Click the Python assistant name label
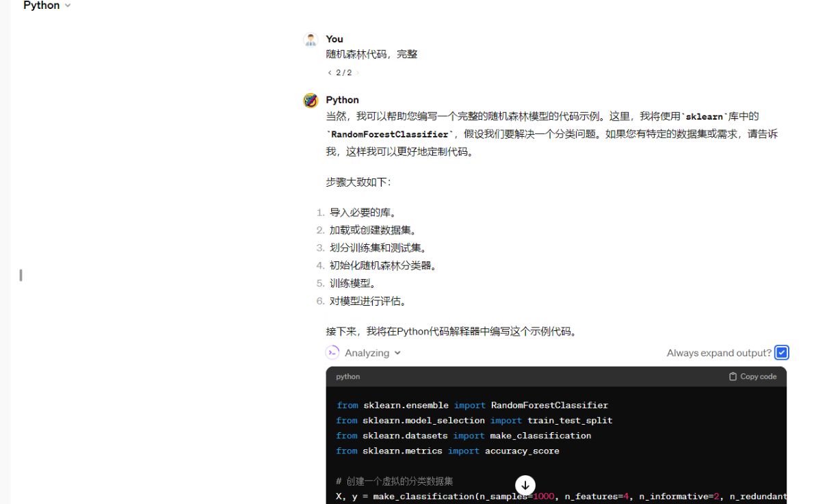This screenshot has width=827, height=504. click(x=342, y=100)
